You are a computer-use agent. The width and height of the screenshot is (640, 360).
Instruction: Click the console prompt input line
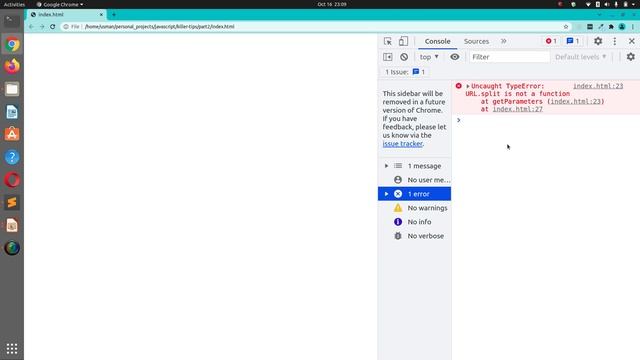547,120
